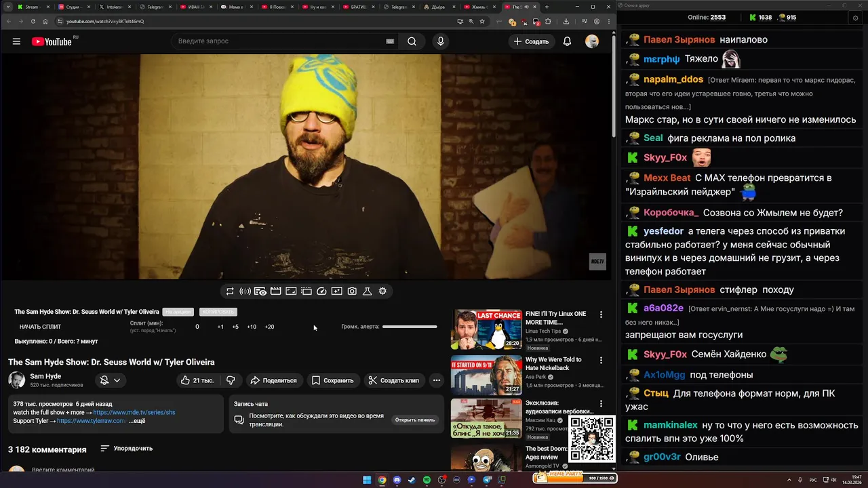Open Telegram from the taskbar
This screenshot has height=488, width=868.
(x=487, y=480)
